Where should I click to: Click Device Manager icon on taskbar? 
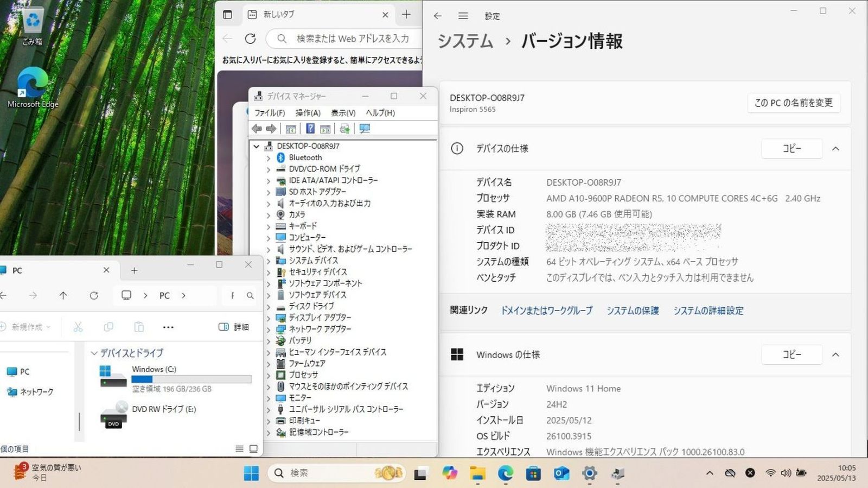[617, 473]
